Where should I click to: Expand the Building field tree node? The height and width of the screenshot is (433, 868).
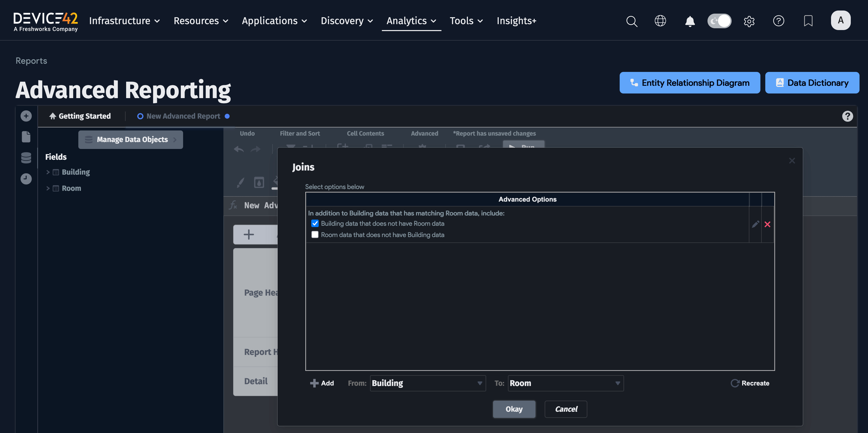point(48,172)
